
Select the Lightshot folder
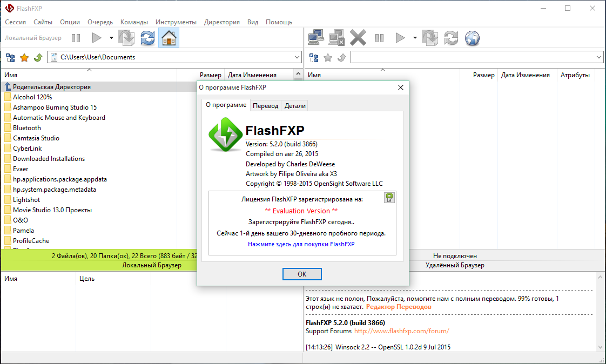tap(26, 200)
